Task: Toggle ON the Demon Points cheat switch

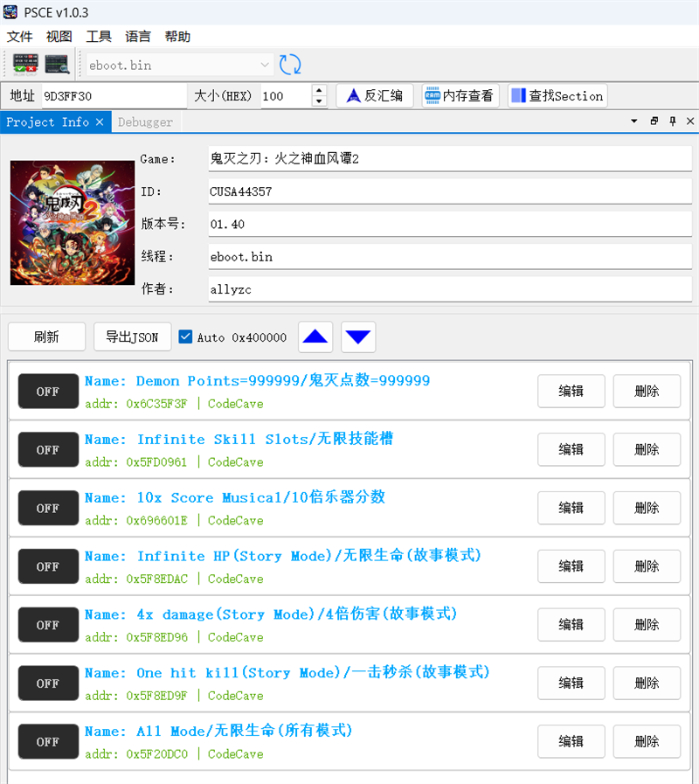Action: (x=47, y=391)
